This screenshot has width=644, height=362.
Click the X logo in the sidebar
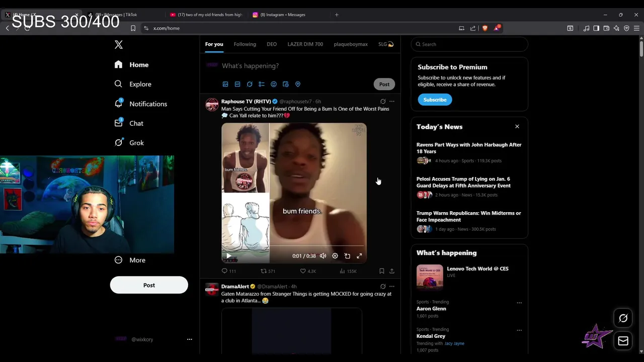119,45
